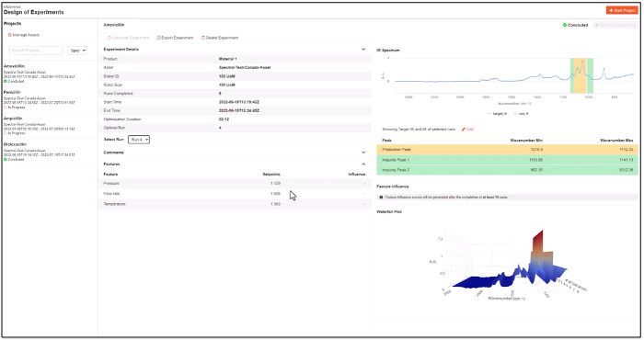Click the Delete Experiment trash icon
This screenshot has height=340, width=644.
click(203, 38)
